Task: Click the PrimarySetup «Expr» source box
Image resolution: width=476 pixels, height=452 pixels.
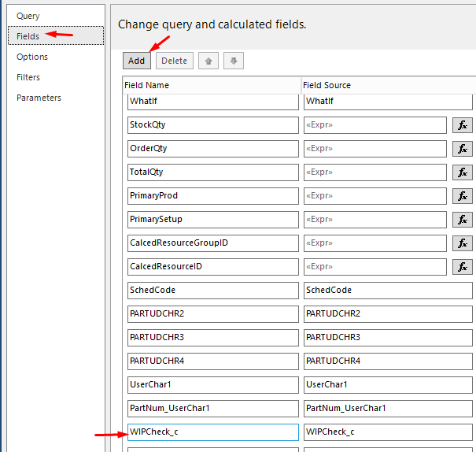Action: point(375,220)
